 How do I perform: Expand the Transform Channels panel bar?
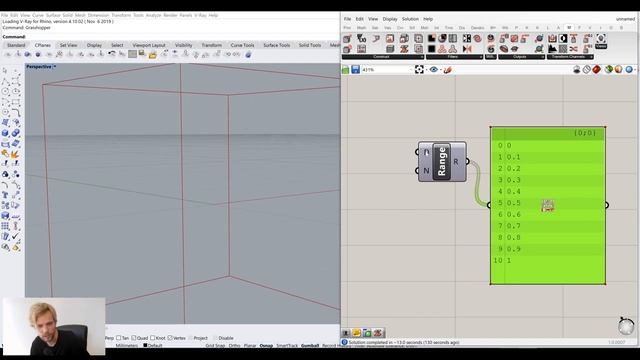pyautogui.click(x=570, y=57)
